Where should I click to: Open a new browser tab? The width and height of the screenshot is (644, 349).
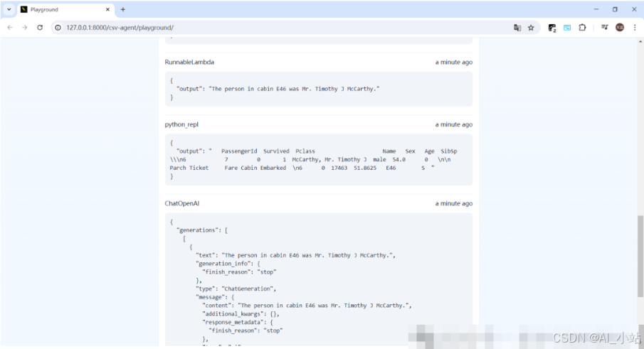122,9
